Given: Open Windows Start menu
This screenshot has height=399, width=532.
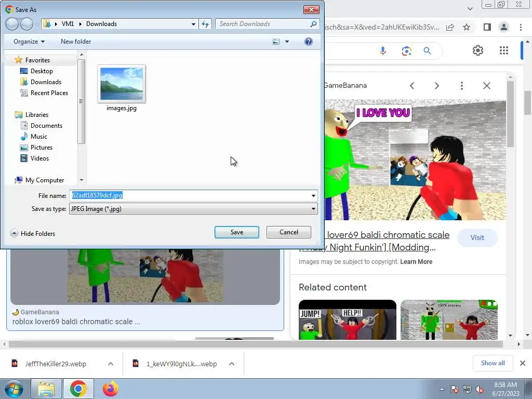Looking at the screenshot, I should pyautogui.click(x=14, y=389).
